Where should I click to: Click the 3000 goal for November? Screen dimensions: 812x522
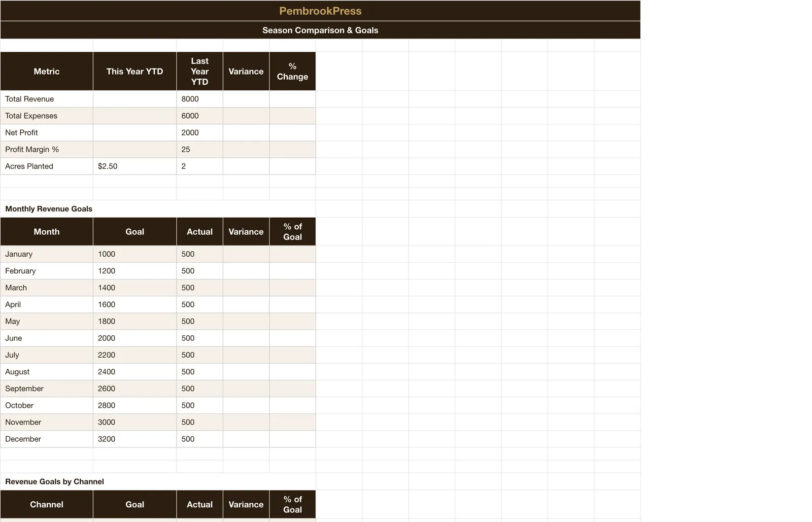click(135, 422)
